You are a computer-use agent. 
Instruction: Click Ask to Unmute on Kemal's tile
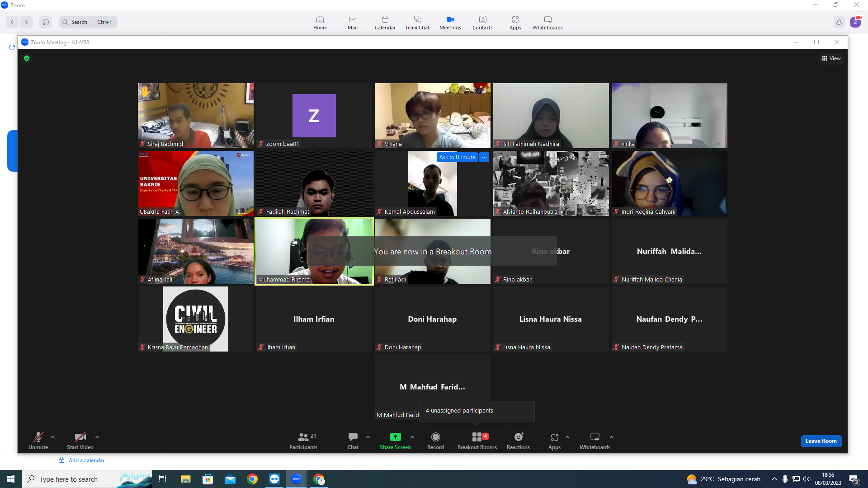coord(457,157)
